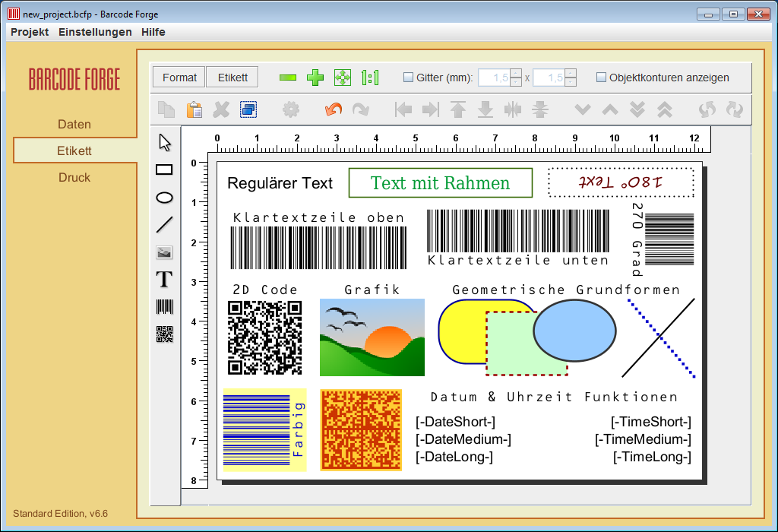Open the Projekt menu
The height and width of the screenshot is (532, 778).
[x=30, y=32]
